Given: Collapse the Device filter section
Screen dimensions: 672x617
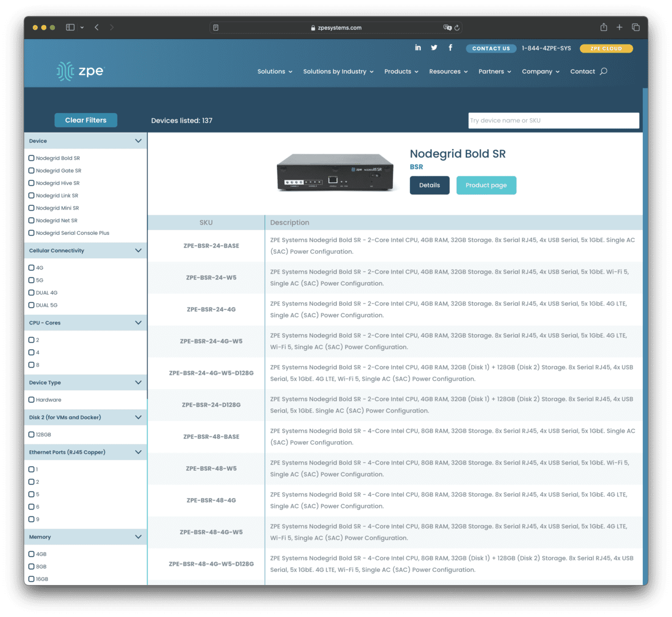Looking at the screenshot, I should coord(138,141).
